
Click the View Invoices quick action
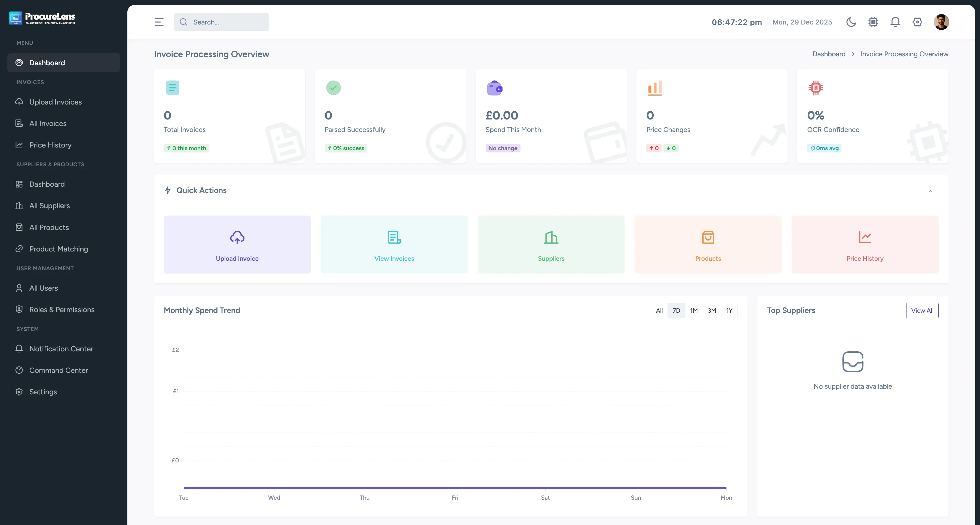coord(394,244)
